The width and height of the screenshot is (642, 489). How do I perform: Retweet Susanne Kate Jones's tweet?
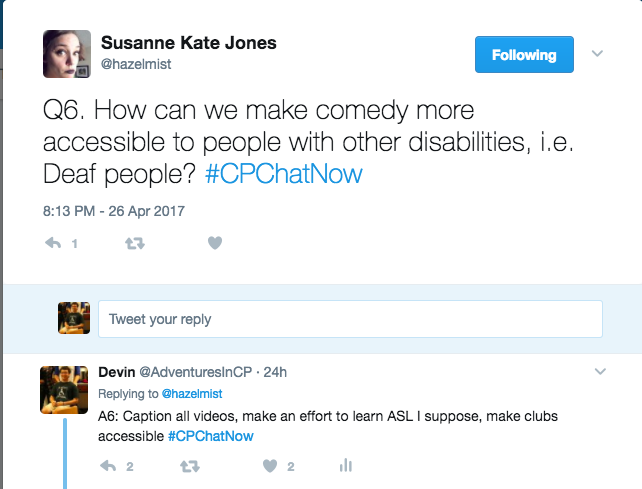(x=135, y=243)
